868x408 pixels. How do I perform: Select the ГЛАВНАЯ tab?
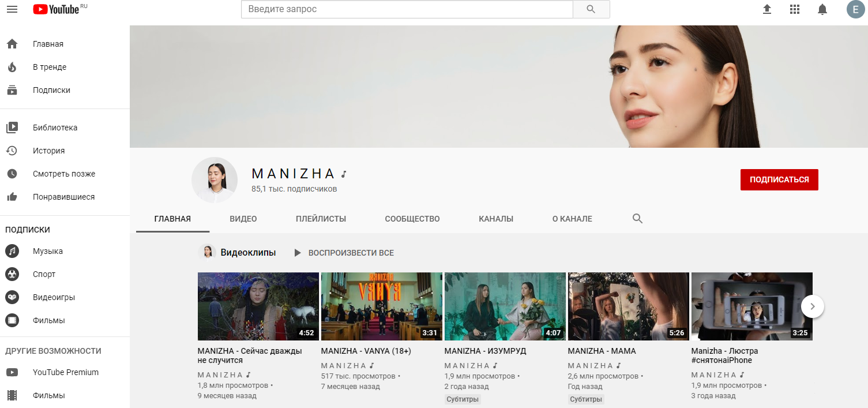[x=172, y=219]
